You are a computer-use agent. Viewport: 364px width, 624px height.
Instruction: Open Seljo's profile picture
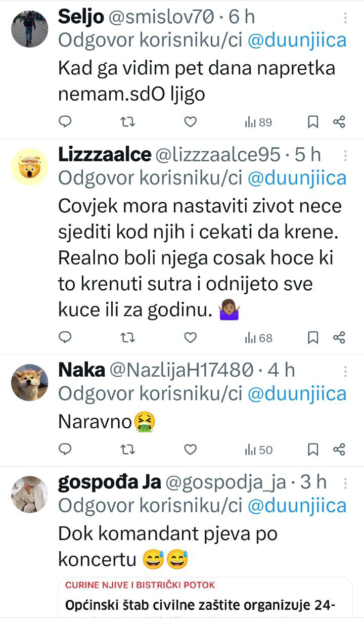[x=30, y=29]
